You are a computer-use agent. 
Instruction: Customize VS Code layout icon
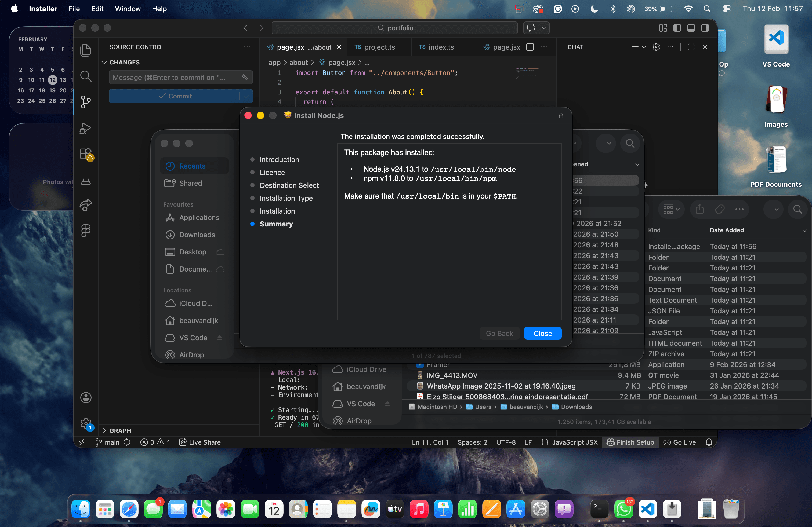pyautogui.click(x=663, y=28)
